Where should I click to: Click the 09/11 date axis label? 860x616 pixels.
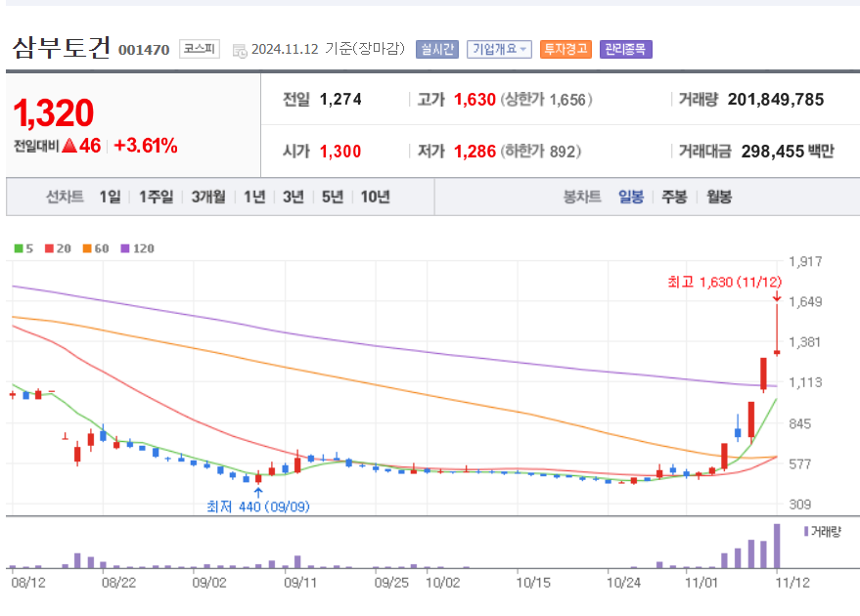pyautogui.click(x=300, y=583)
